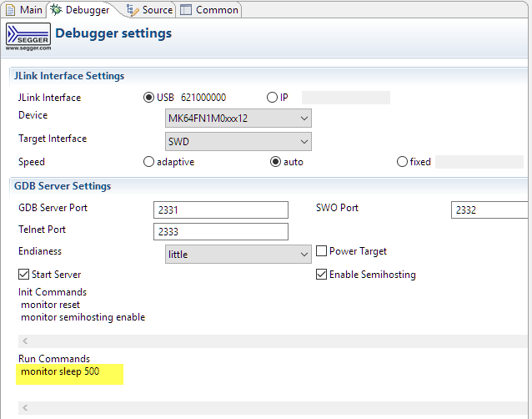Screen dimensions: 532x419
Task: Select the USB JLink interface radio
Action: tap(150, 98)
